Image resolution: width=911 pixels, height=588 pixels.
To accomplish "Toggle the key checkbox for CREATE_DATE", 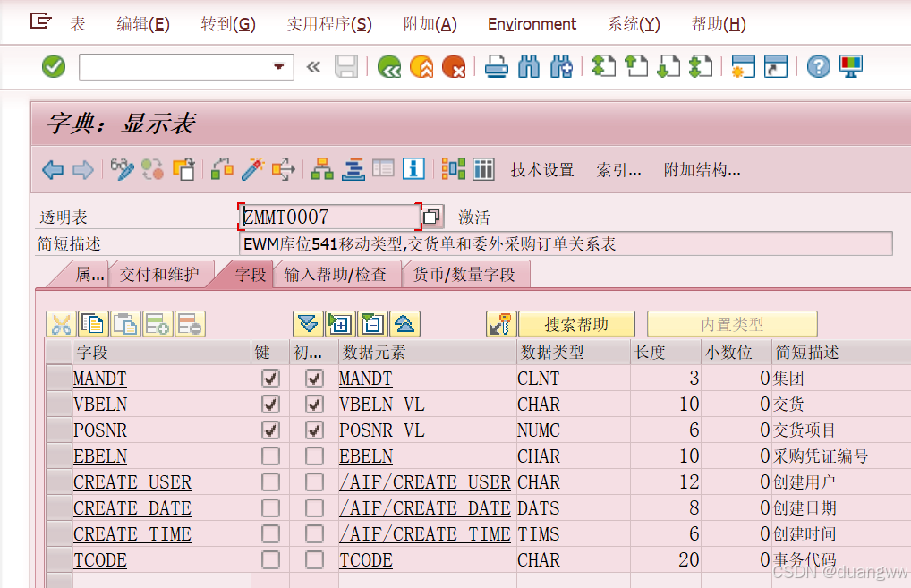I will pos(270,507).
